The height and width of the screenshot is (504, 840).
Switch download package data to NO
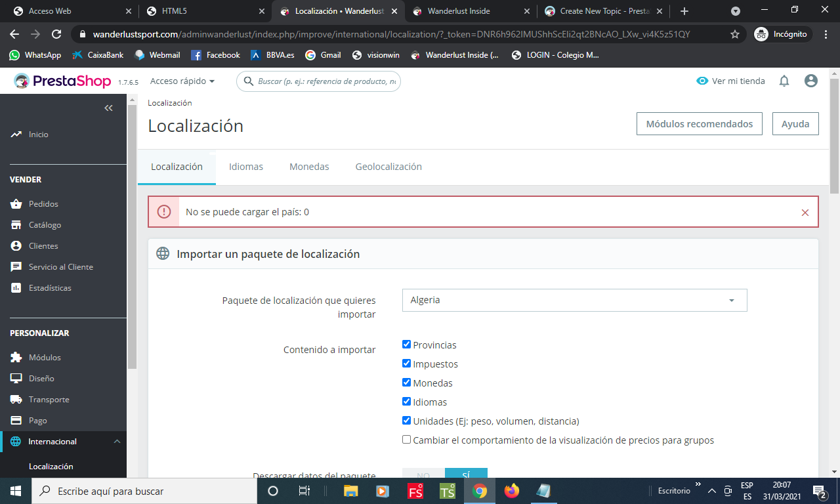coord(423,473)
